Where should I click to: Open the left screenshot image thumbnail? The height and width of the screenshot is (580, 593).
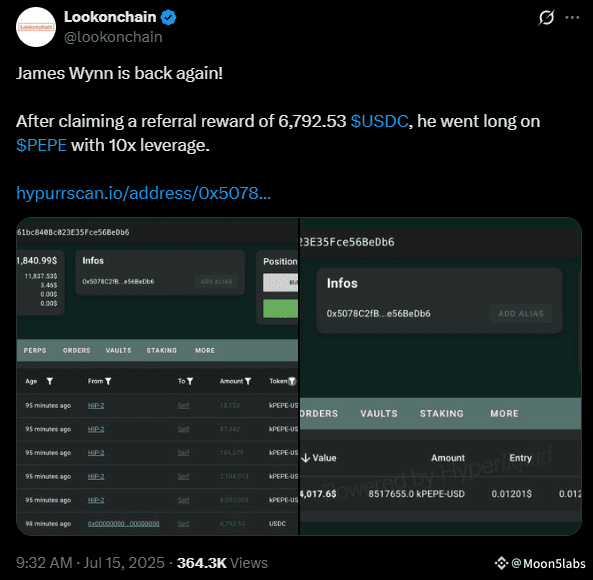(157, 376)
